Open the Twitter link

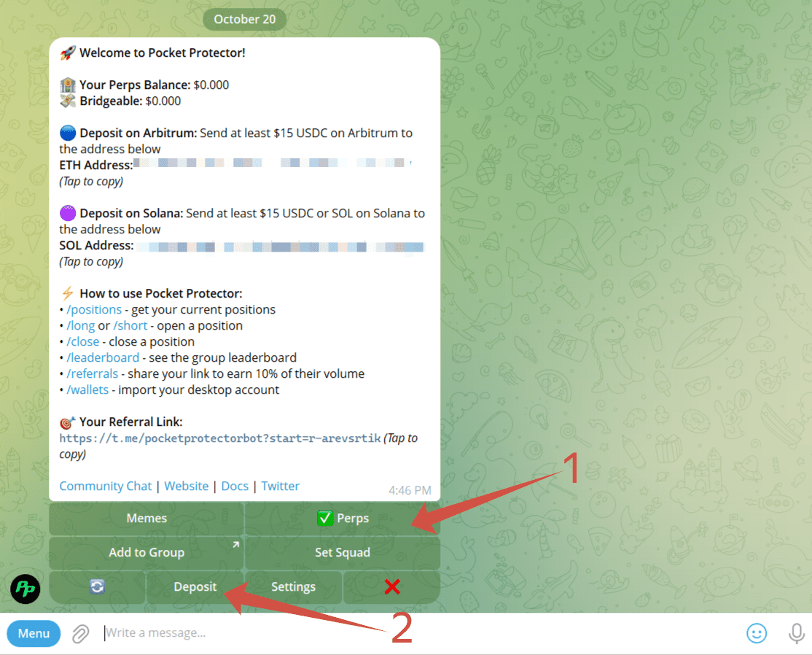280,486
